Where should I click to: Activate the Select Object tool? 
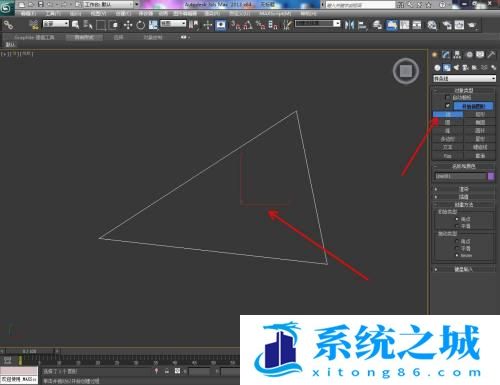[76, 25]
